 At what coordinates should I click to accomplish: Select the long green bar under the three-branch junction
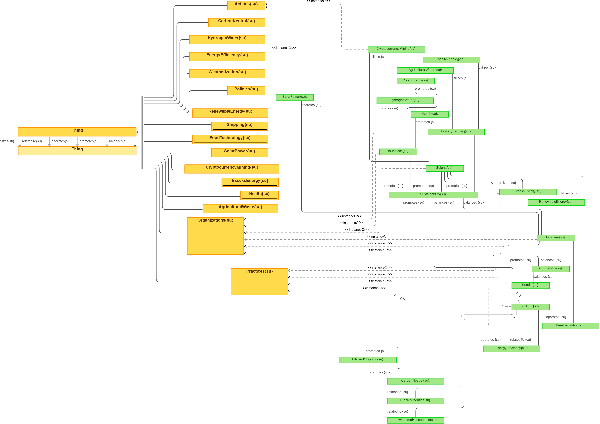tap(433, 194)
